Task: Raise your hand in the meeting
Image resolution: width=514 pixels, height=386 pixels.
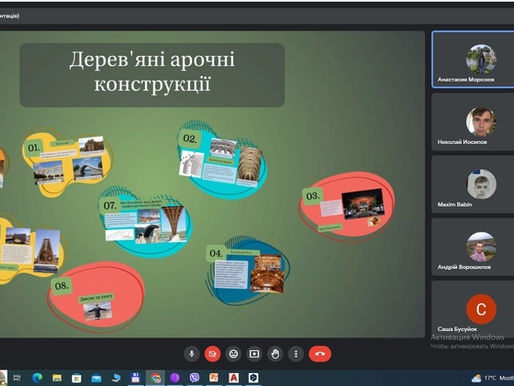Action: [x=275, y=354]
